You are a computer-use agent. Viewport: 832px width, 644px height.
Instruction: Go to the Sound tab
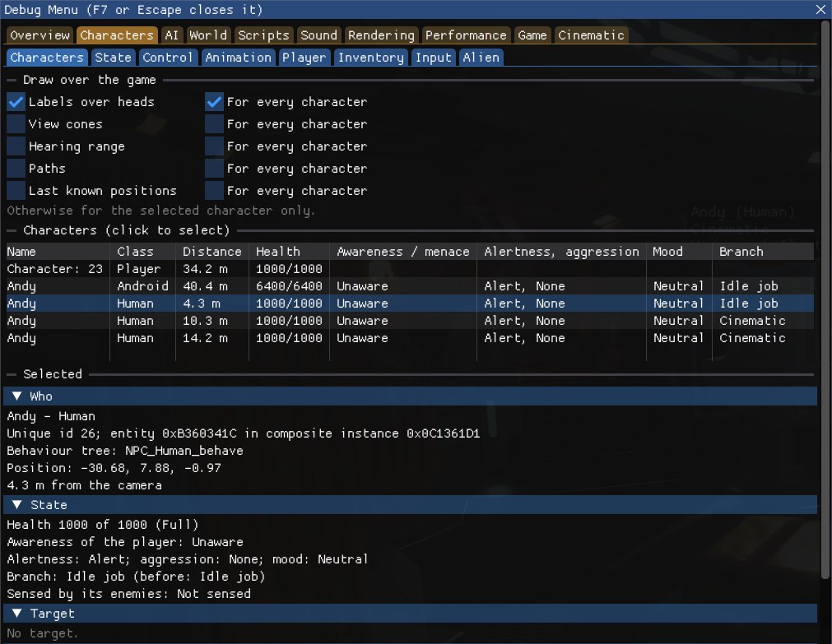coord(318,35)
